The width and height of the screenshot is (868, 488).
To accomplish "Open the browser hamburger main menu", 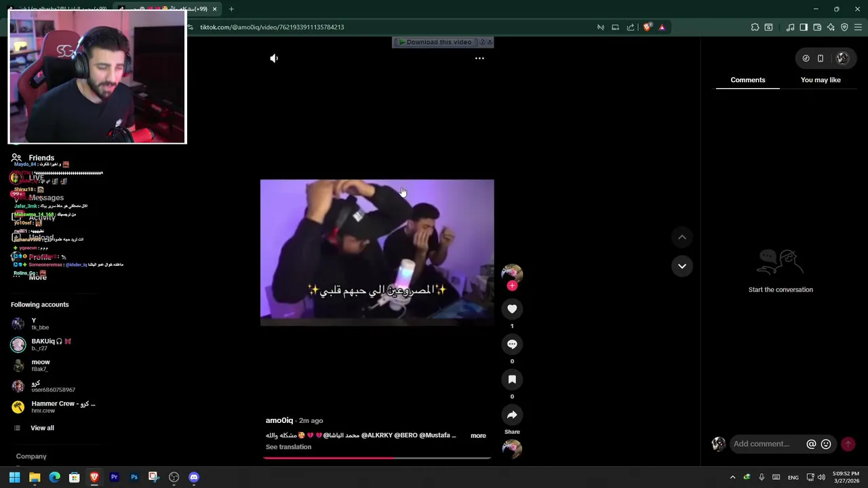I will click(x=858, y=27).
